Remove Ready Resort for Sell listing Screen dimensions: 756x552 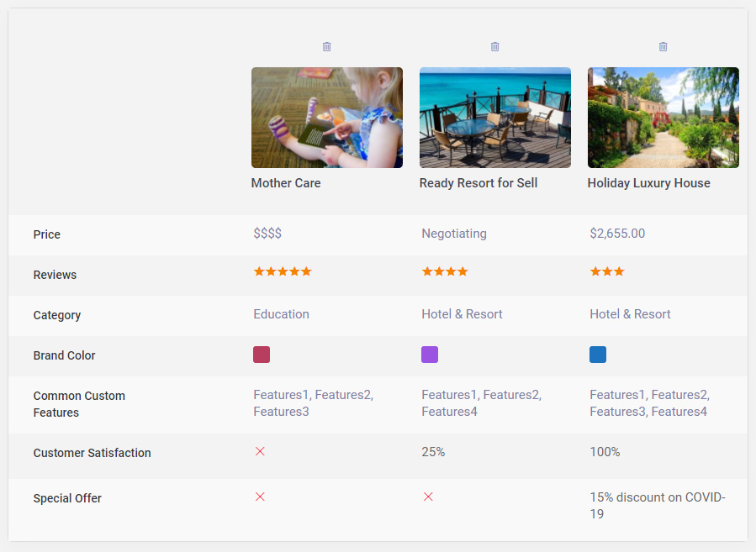click(495, 47)
